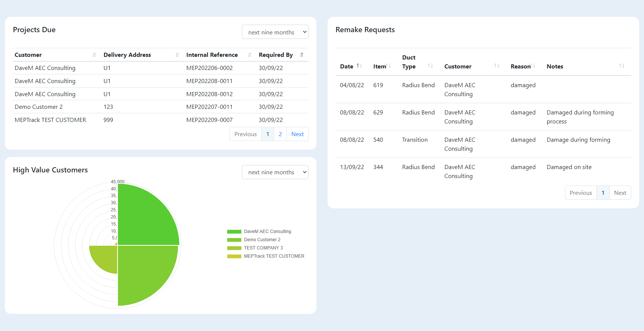Image resolution: width=644 pixels, height=331 pixels.
Task: Toggle TEST COMPANY 3 legend item
Action: (x=263, y=248)
